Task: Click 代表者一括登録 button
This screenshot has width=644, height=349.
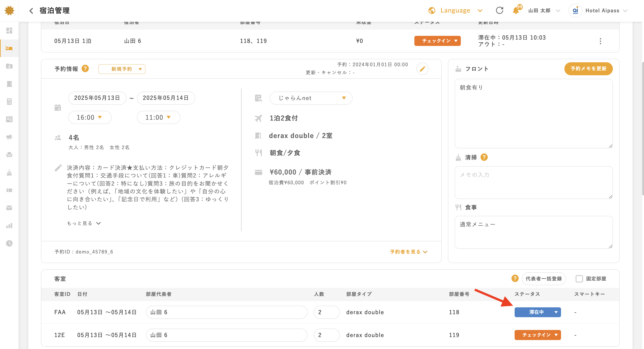Action: tap(544, 279)
